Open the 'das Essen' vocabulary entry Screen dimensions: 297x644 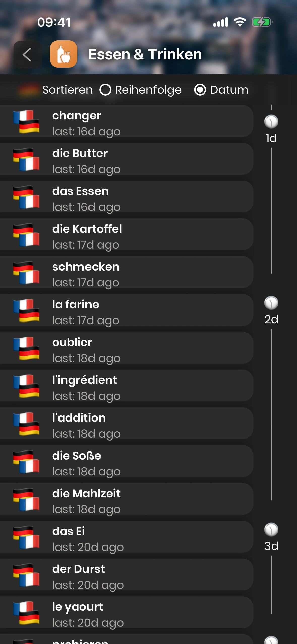[x=126, y=197]
